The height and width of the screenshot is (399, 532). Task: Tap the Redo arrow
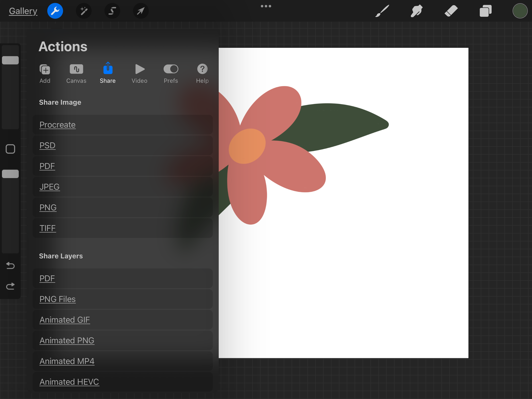click(x=10, y=286)
